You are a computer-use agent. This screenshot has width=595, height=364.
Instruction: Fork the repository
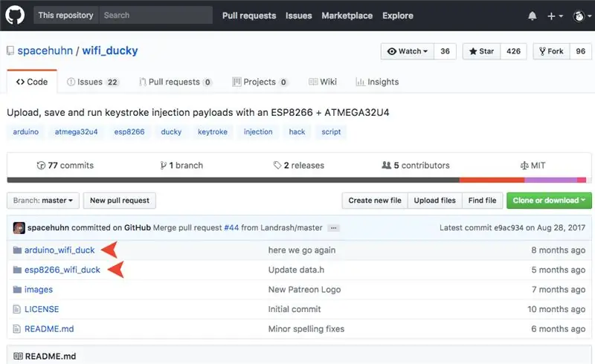(551, 51)
